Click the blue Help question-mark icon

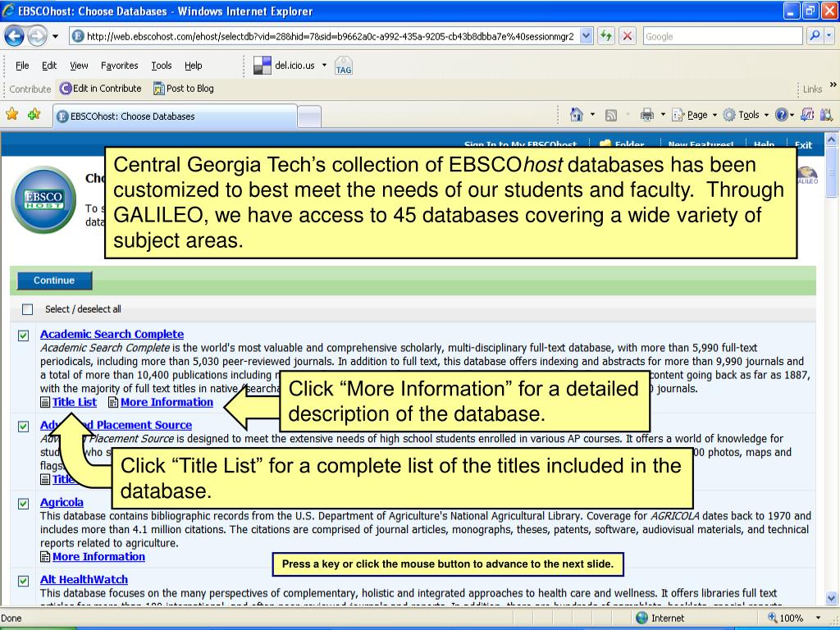coord(782,115)
